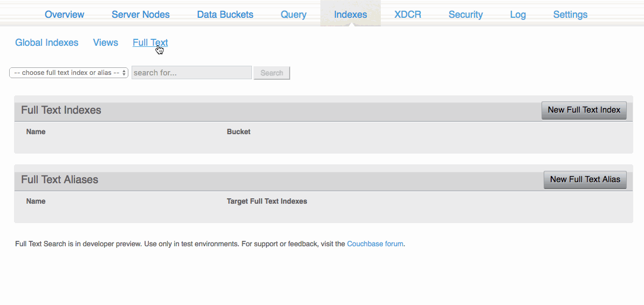Select the Indexes tab
This screenshot has width=644, height=305.
(x=351, y=15)
